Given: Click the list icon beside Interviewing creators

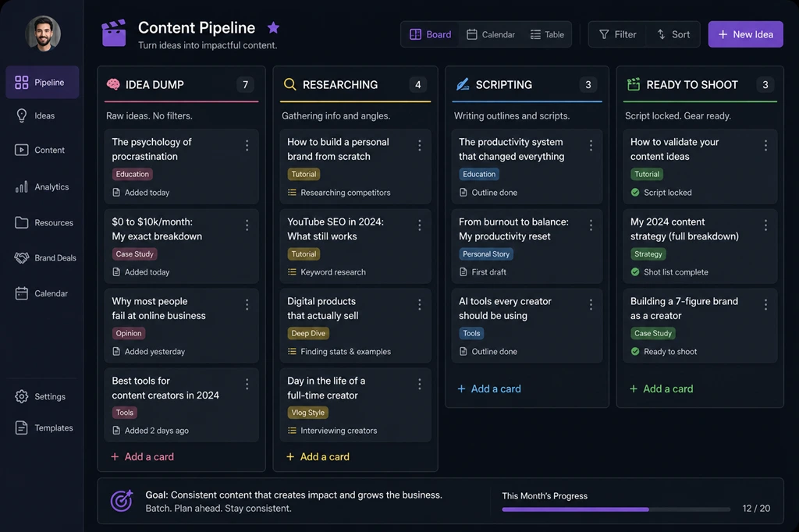Looking at the screenshot, I should pyautogui.click(x=292, y=430).
